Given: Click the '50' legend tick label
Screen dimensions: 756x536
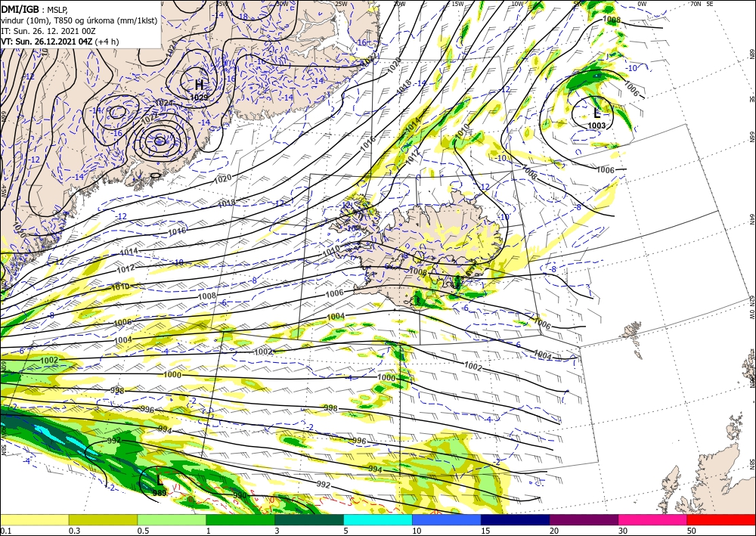Looking at the screenshot, I should point(692,531).
